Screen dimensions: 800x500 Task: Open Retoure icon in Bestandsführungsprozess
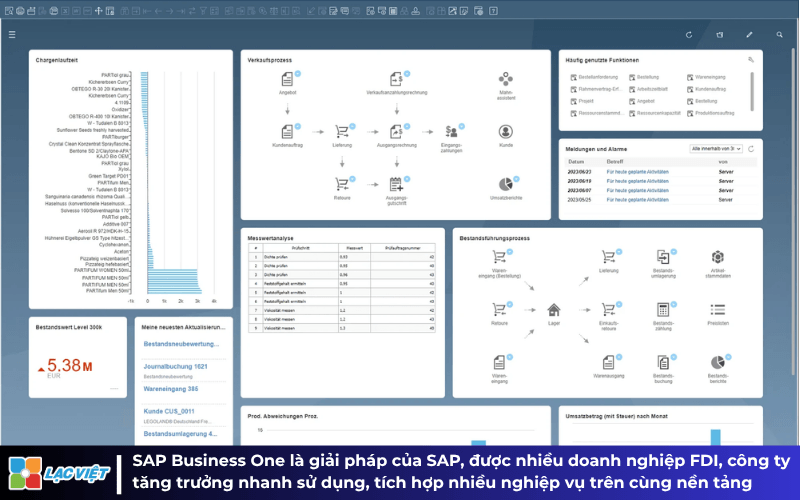pos(499,310)
